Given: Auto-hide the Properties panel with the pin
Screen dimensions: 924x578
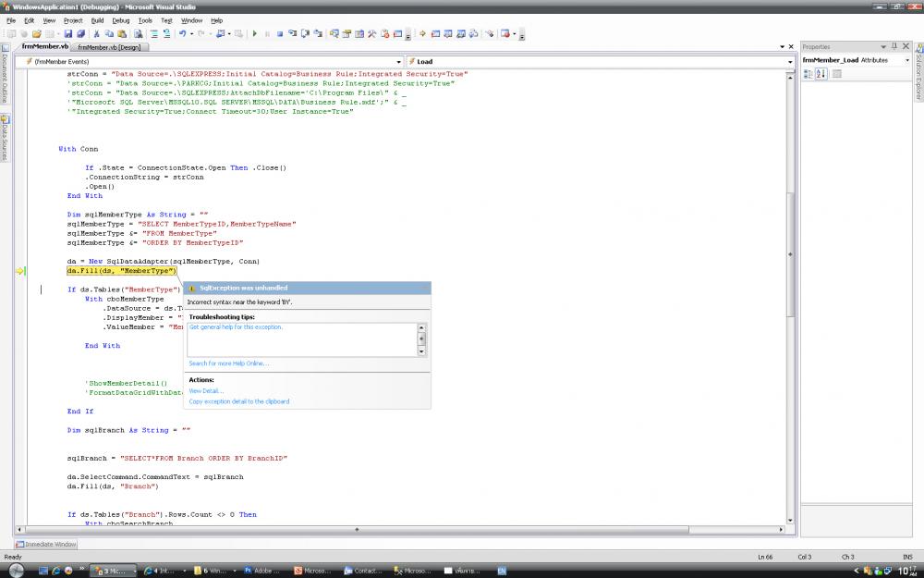Looking at the screenshot, I should click(894, 46).
